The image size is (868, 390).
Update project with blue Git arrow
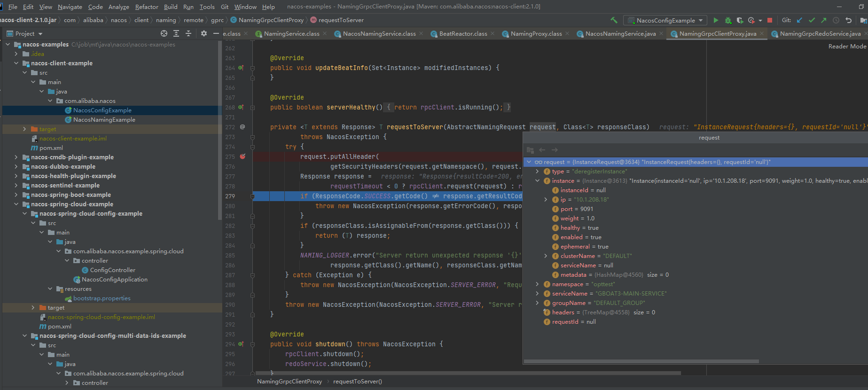pos(799,20)
